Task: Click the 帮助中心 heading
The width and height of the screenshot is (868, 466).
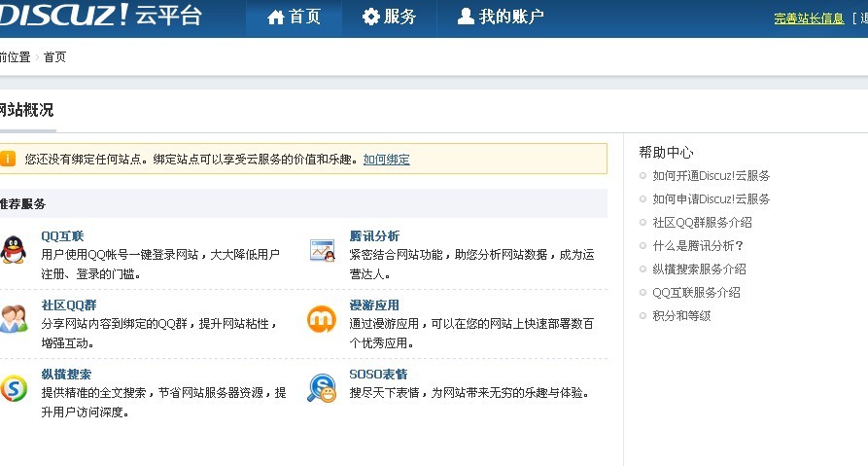Action: click(666, 152)
